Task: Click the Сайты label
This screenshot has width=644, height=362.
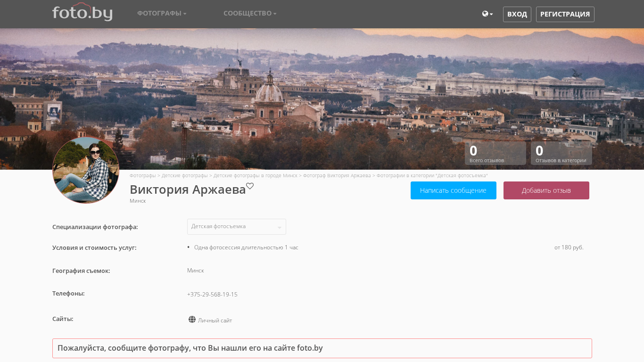Action: [63, 319]
